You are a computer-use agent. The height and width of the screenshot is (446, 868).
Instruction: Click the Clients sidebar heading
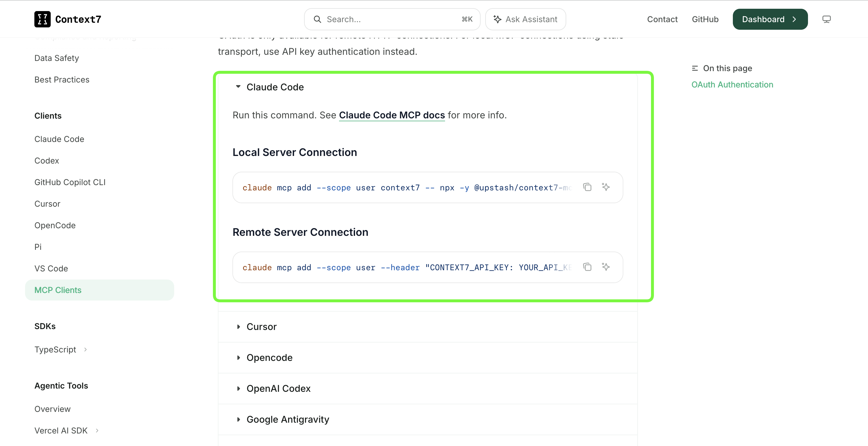pyautogui.click(x=48, y=116)
